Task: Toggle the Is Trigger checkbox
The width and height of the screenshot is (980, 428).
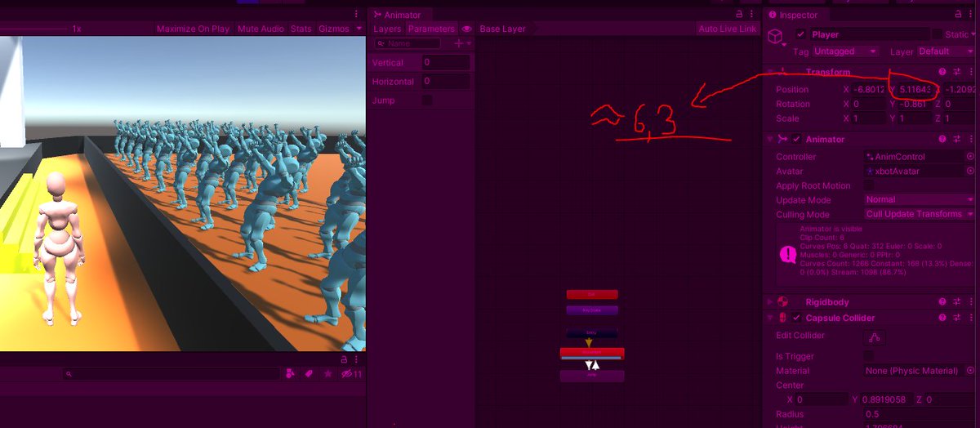Action: click(x=869, y=356)
